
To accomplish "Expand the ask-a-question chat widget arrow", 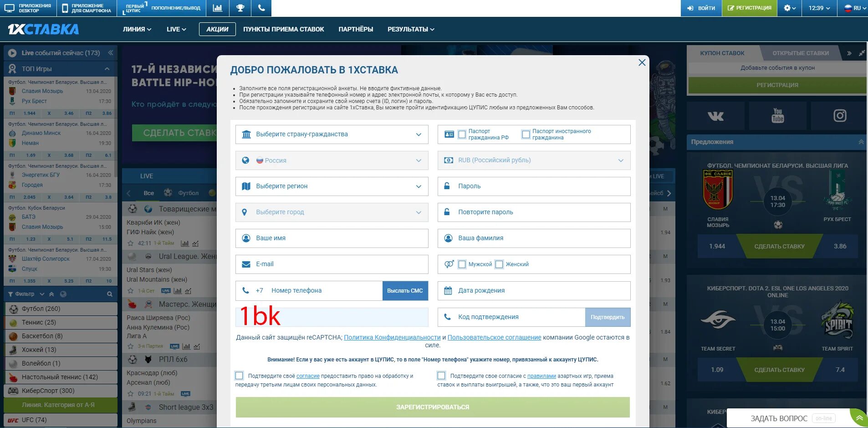I will click(x=859, y=418).
